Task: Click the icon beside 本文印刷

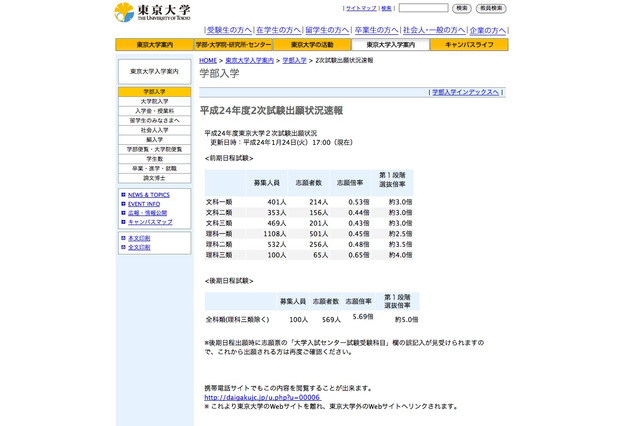Action: pos(123,238)
